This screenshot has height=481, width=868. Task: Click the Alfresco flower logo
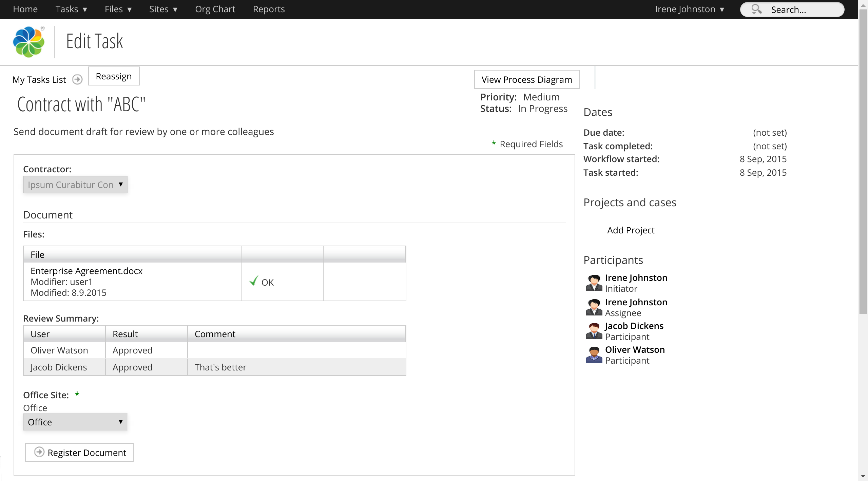[x=28, y=42]
